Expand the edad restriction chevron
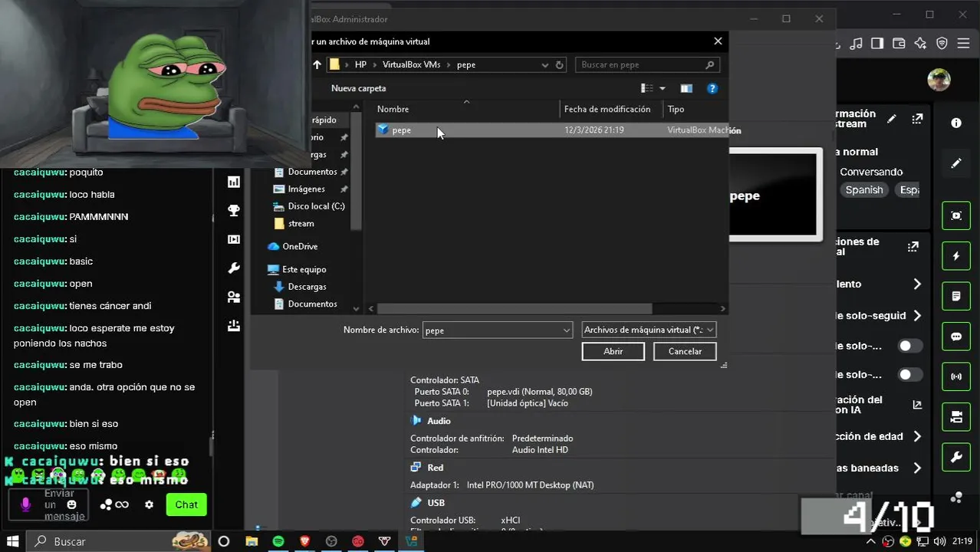The height and width of the screenshot is (552, 980). click(x=917, y=436)
